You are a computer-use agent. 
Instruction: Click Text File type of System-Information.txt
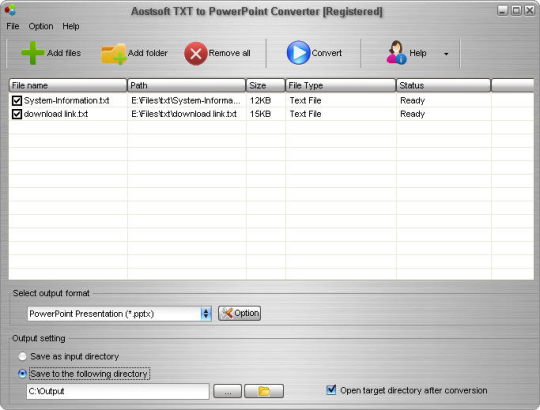pyautogui.click(x=305, y=101)
